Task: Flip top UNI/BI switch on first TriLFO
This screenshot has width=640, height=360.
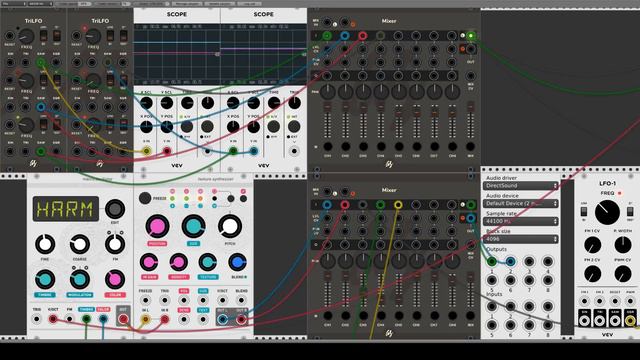Action: 43,36
